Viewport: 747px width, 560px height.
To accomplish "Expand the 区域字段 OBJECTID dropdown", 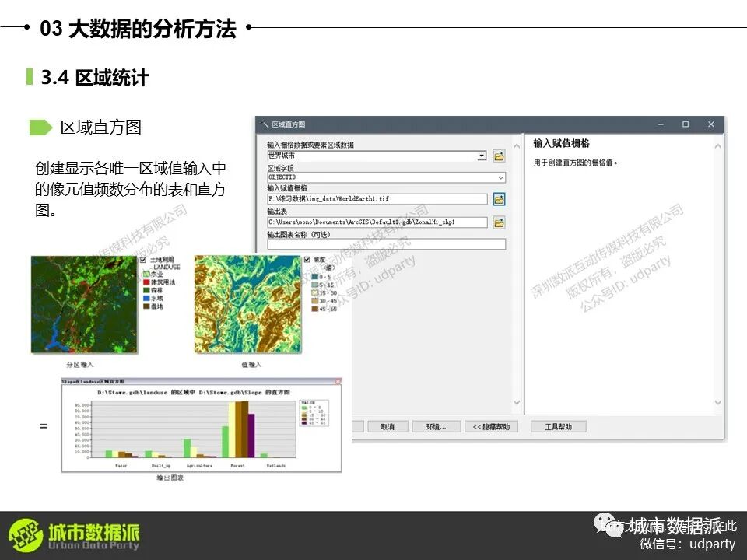I will (x=500, y=177).
